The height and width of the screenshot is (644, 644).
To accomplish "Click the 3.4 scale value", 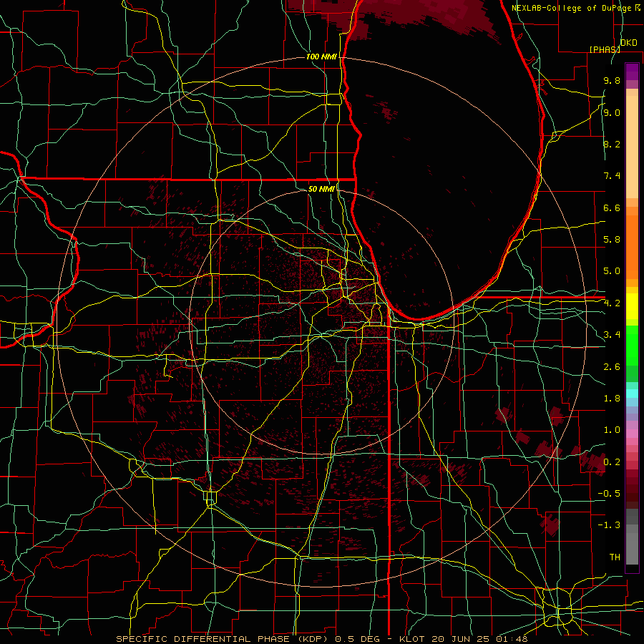I will pos(612,335).
